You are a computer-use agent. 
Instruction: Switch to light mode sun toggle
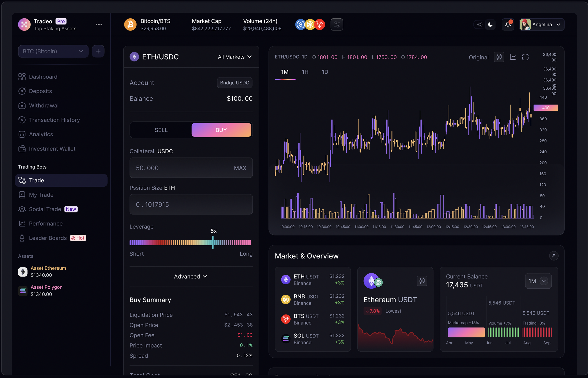point(480,25)
